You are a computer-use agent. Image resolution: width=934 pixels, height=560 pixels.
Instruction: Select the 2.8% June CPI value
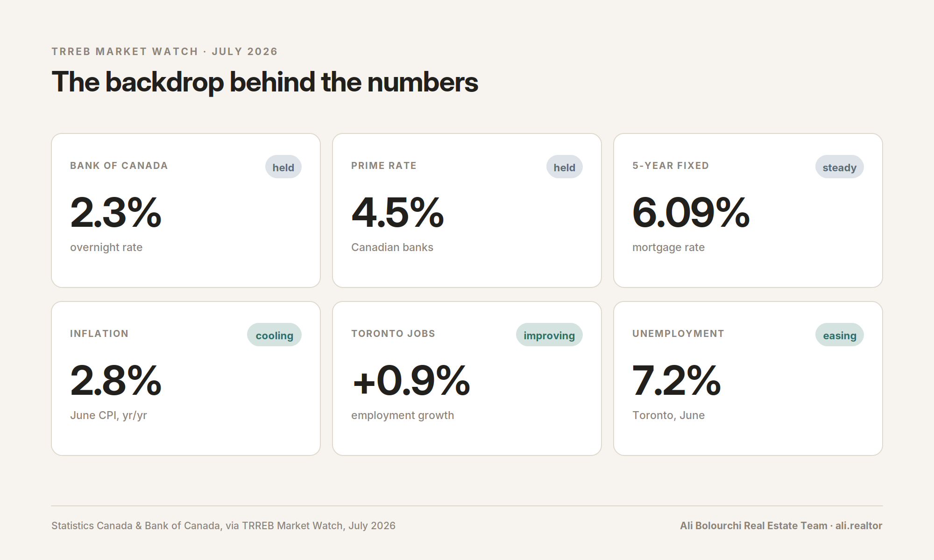click(116, 381)
